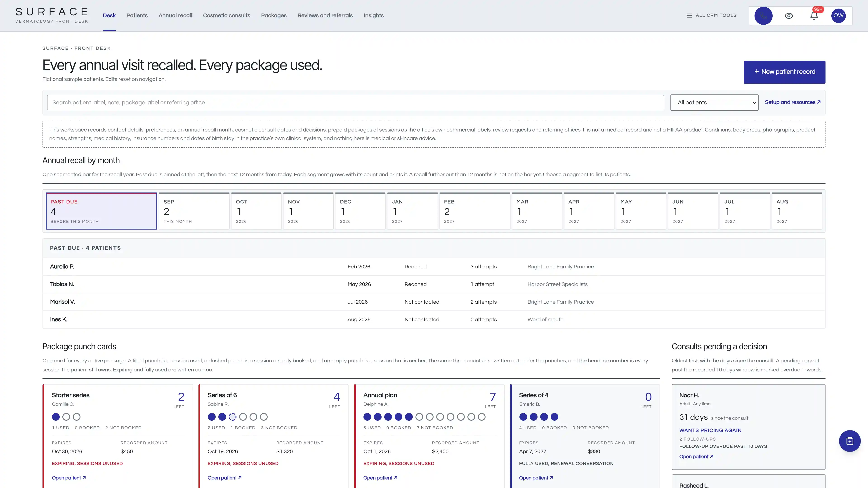Open the notifications bell showing 99+

tap(814, 16)
